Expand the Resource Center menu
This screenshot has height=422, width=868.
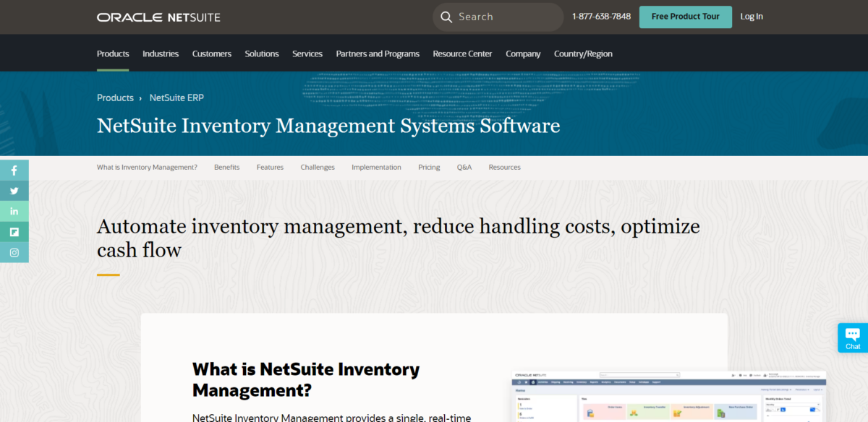[x=462, y=53]
